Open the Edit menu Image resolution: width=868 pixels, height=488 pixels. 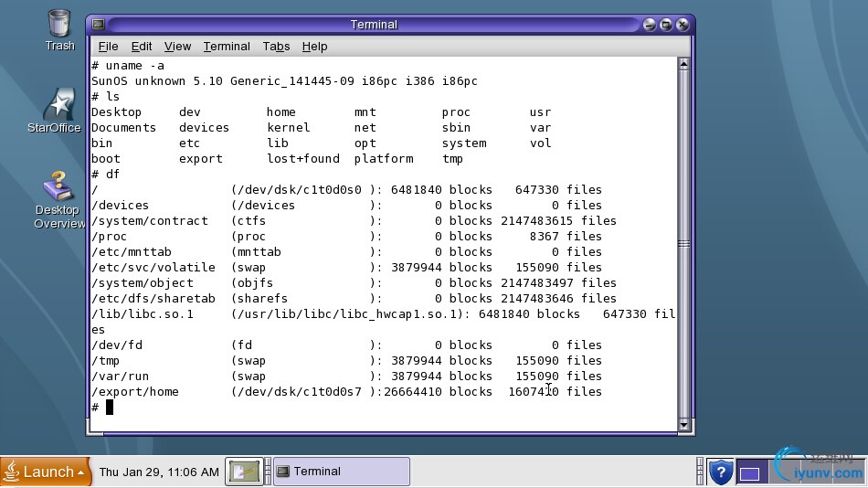coord(141,47)
